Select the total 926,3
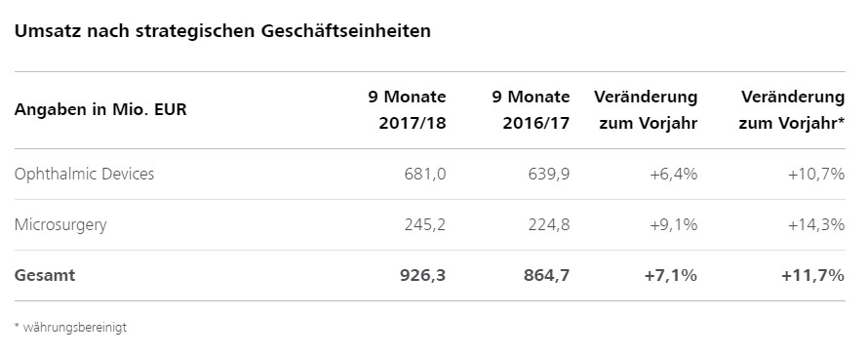The height and width of the screenshot is (355, 868). 423,275
